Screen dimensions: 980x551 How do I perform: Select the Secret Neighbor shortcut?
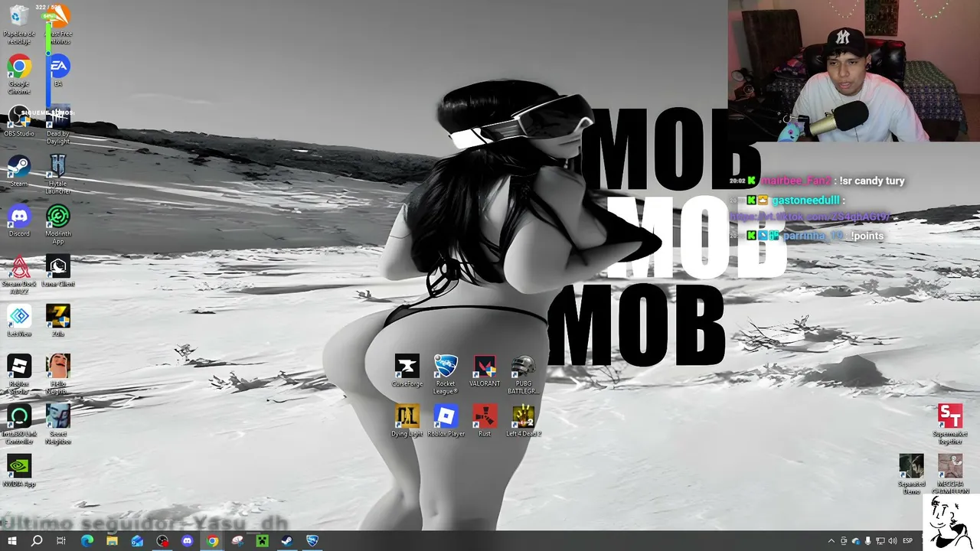58,425
